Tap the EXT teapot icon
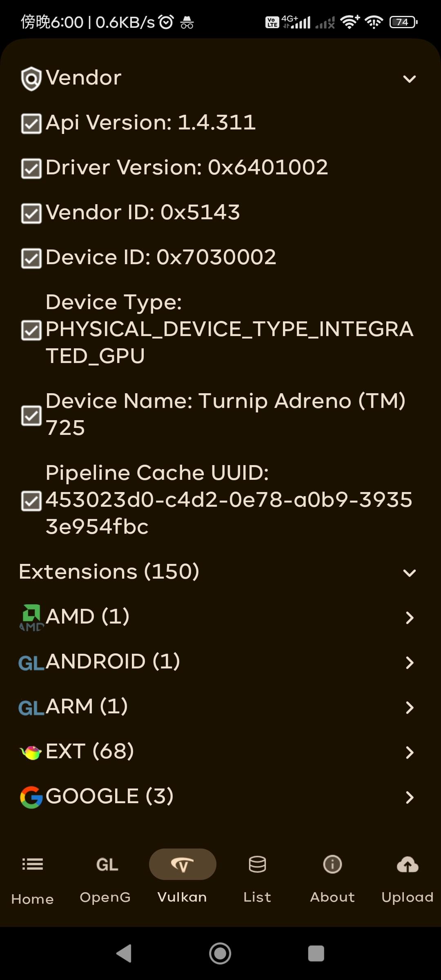 point(31,752)
